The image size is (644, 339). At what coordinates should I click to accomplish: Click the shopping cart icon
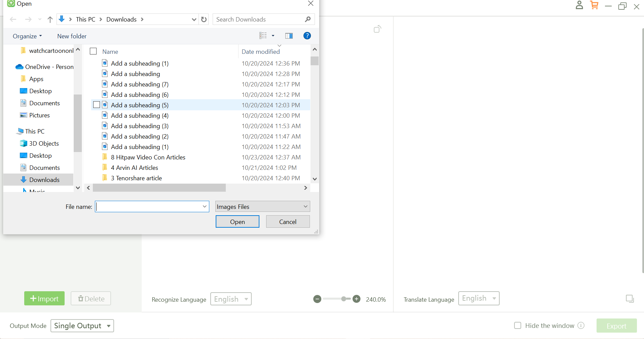tap(594, 5)
